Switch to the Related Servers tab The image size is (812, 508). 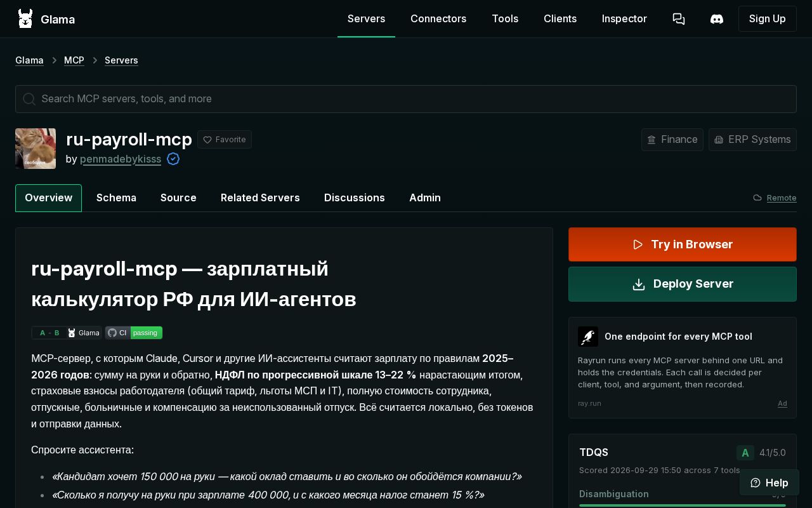tap(260, 198)
